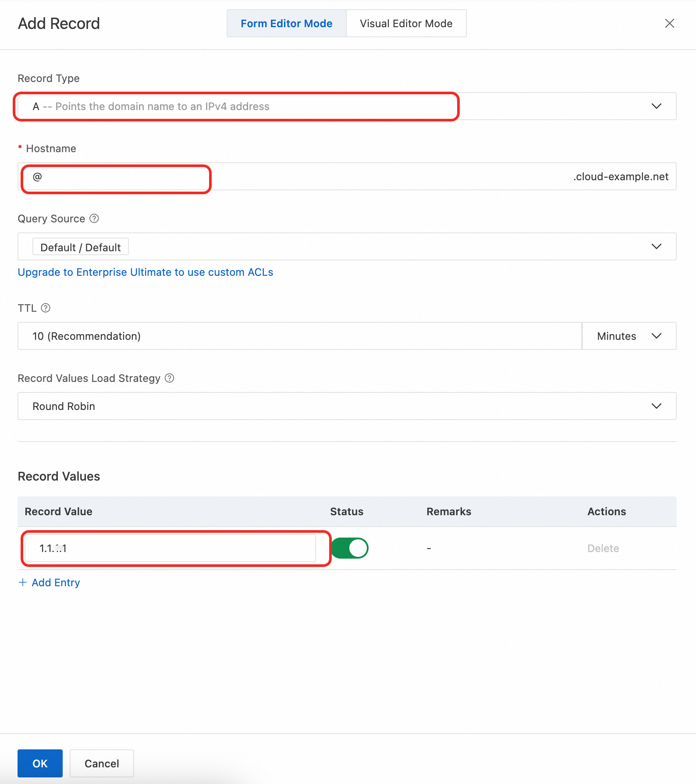Image resolution: width=696 pixels, height=784 pixels.
Task: Click the Query Source help icon
Action: point(94,218)
